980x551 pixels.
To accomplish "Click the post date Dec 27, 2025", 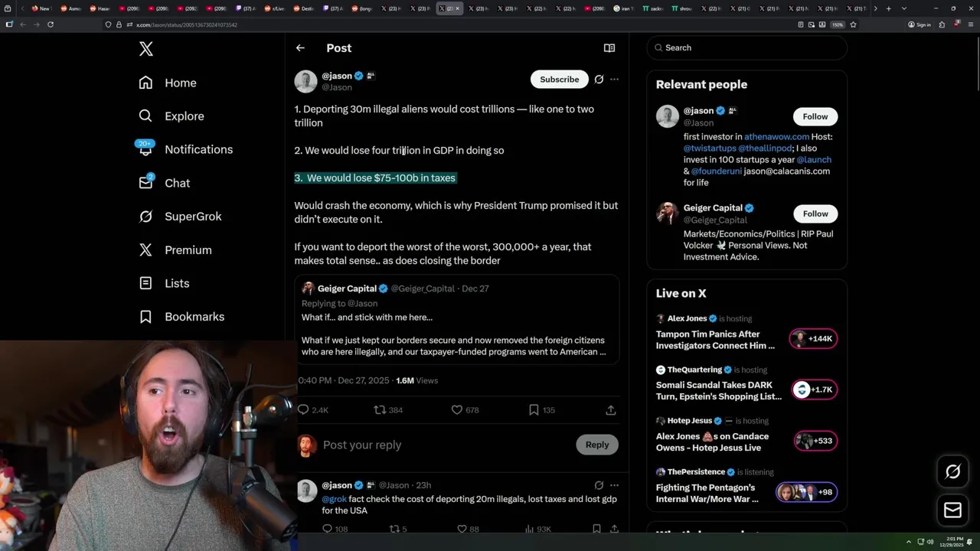I will [364, 380].
